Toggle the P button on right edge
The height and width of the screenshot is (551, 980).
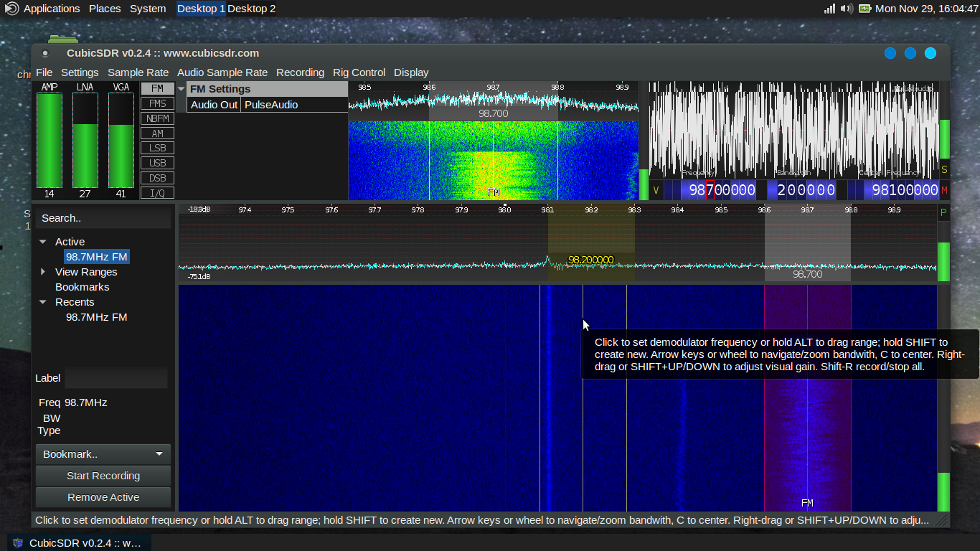(x=945, y=212)
